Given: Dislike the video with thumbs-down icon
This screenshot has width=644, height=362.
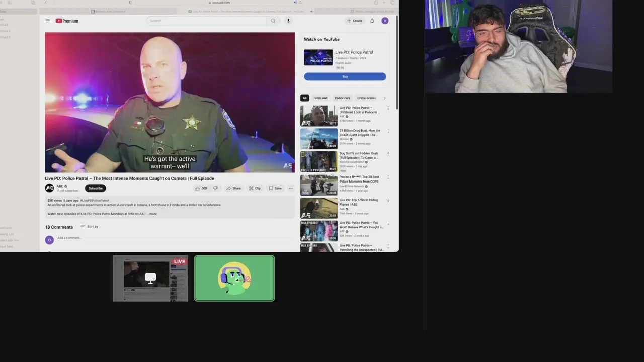Looking at the screenshot, I should (x=215, y=188).
